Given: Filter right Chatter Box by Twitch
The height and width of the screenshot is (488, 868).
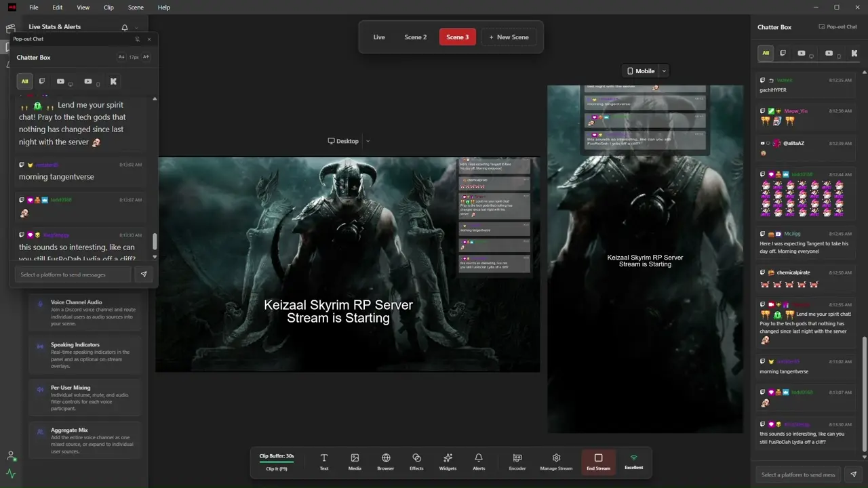Looking at the screenshot, I should click(x=783, y=53).
